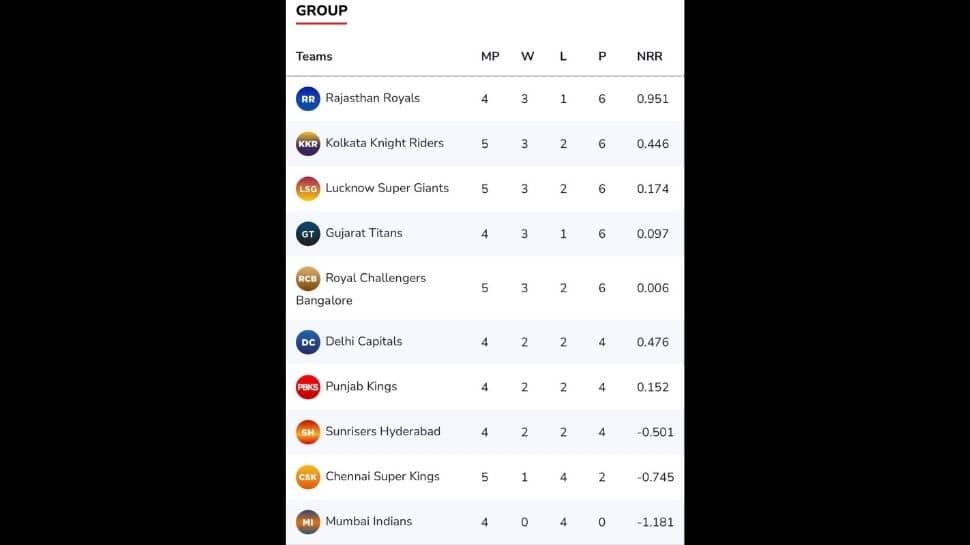Click the P points column header
The image size is (970, 545).
tap(602, 56)
